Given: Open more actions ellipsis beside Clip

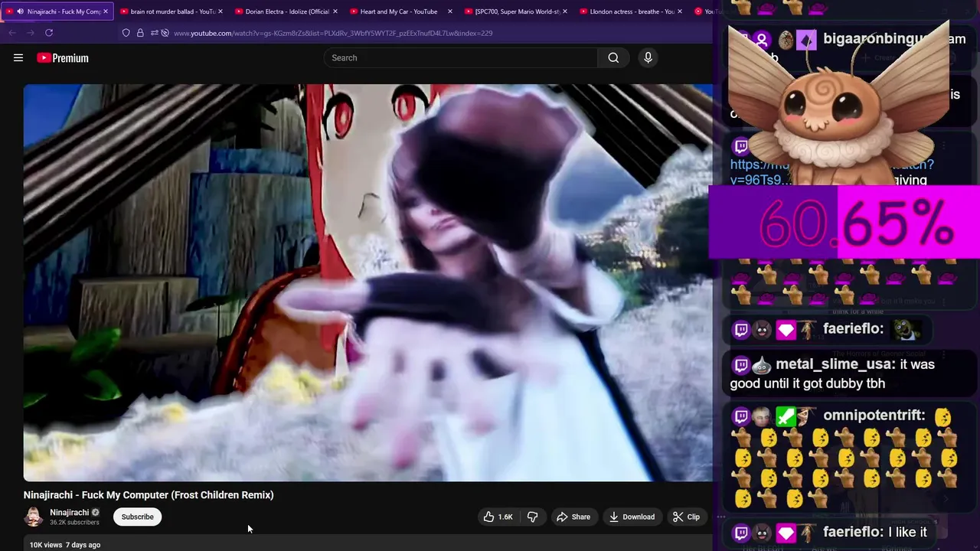Looking at the screenshot, I should (x=720, y=517).
